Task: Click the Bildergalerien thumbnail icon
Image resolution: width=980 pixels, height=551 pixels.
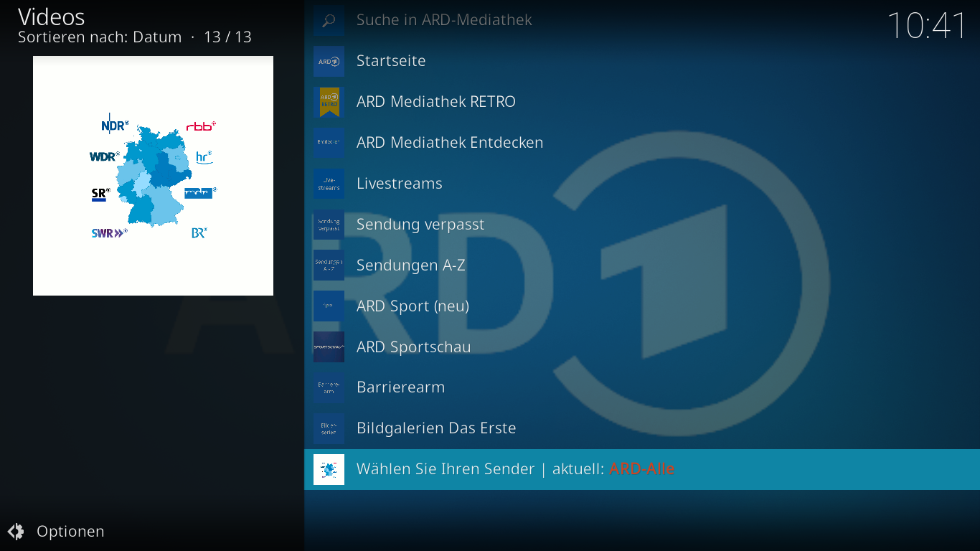Action: 329,428
